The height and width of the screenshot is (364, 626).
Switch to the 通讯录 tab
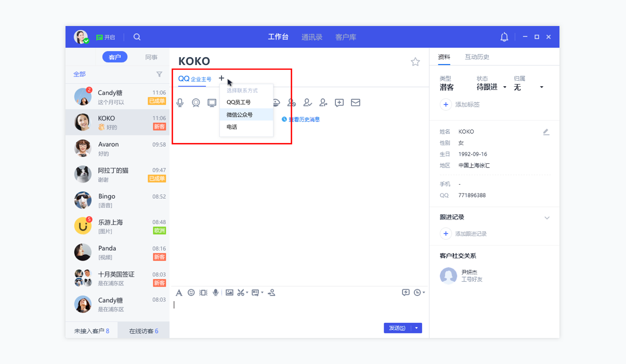coord(312,37)
